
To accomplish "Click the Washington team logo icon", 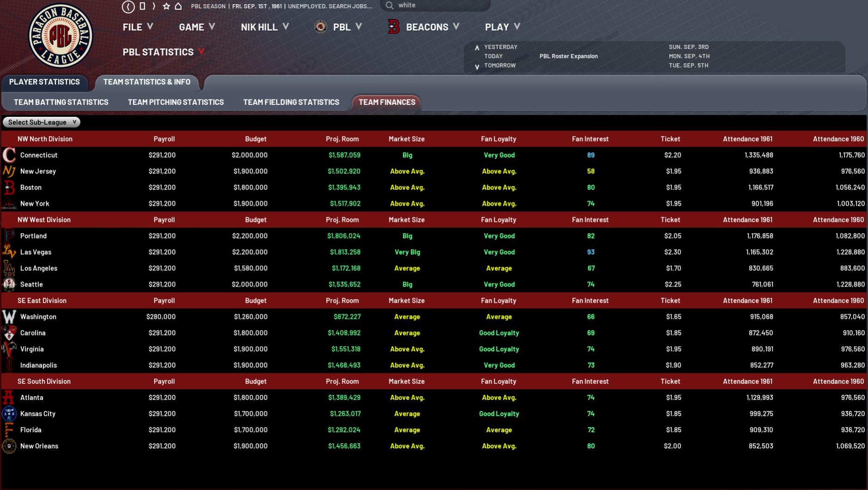I will click(x=9, y=317).
